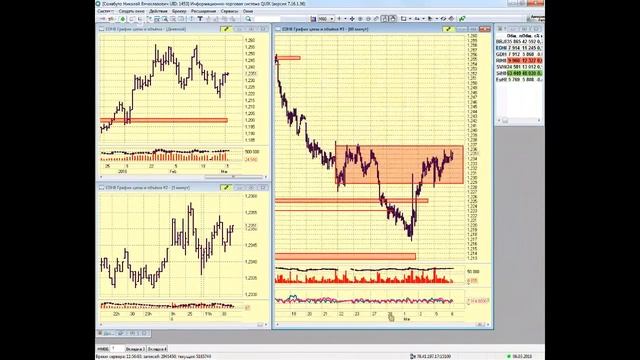
Task: Click the zoom in chart icon
Action: point(360,19)
